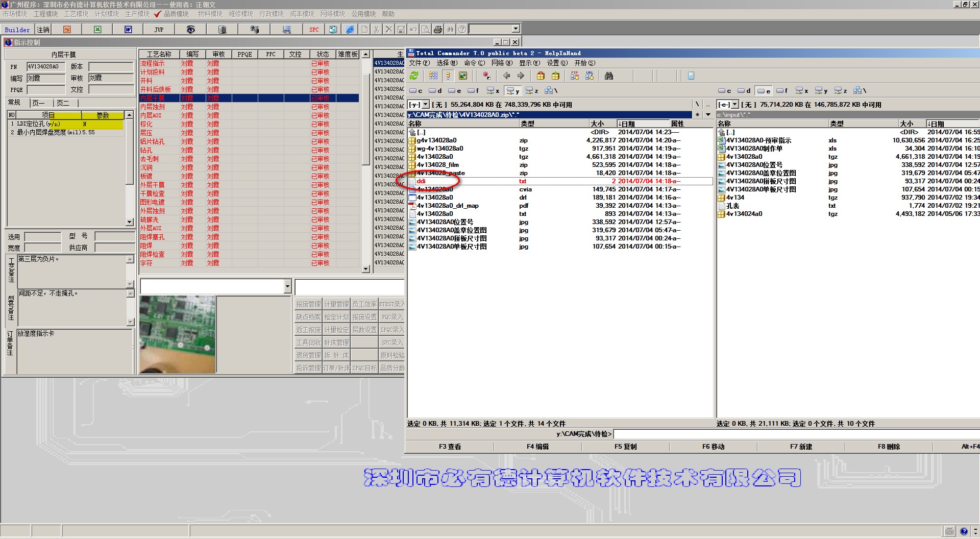The image size is (980, 539).
Task: Open the 品质模块 menu
Action: (176, 14)
